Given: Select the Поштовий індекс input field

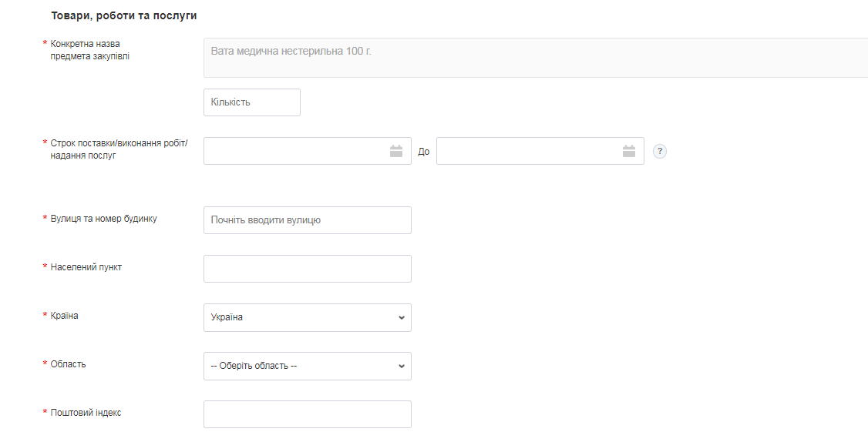Looking at the screenshot, I should pos(307,414).
